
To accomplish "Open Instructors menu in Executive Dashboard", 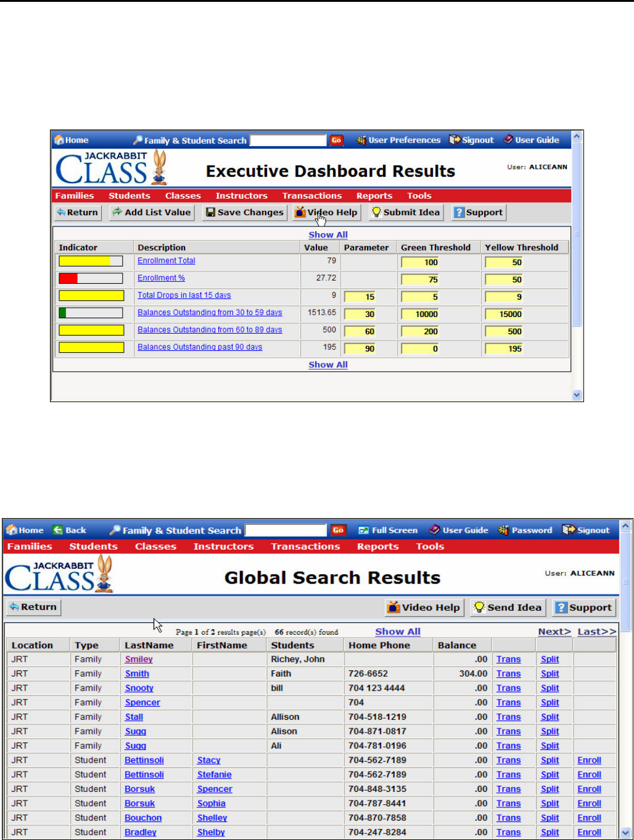I will pyautogui.click(x=242, y=196).
